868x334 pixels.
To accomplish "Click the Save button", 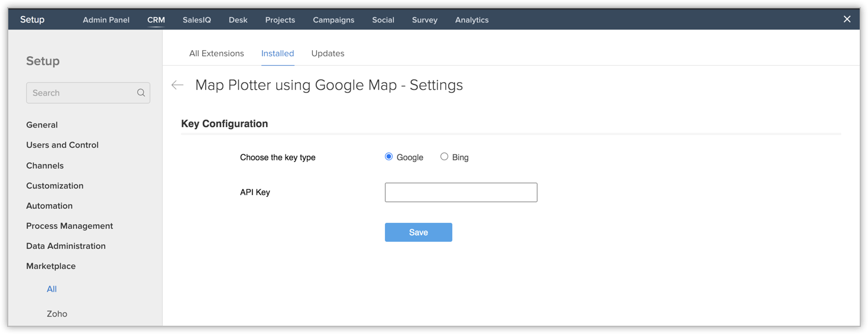I will click(x=418, y=232).
